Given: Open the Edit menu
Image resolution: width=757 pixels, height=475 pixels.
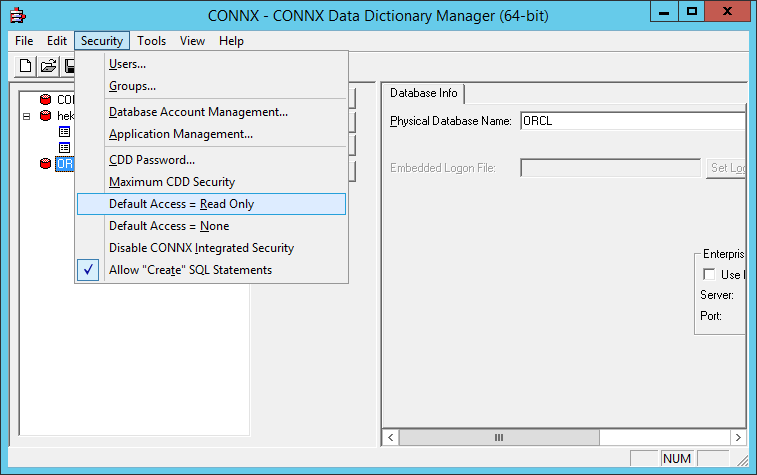Looking at the screenshot, I should tap(56, 41).
